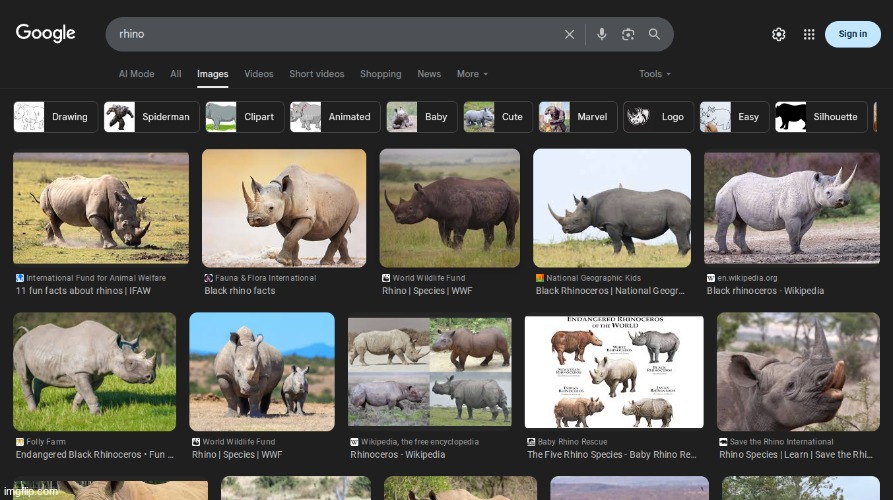Open the WWF mother and calf image
This screenshot has width=893, height=500.
(262, 371)
